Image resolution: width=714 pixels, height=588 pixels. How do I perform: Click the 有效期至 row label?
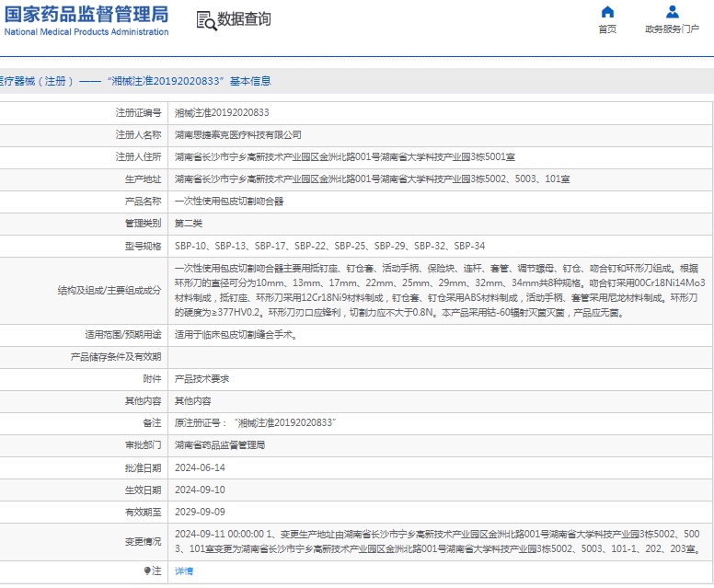coord(143,512)
